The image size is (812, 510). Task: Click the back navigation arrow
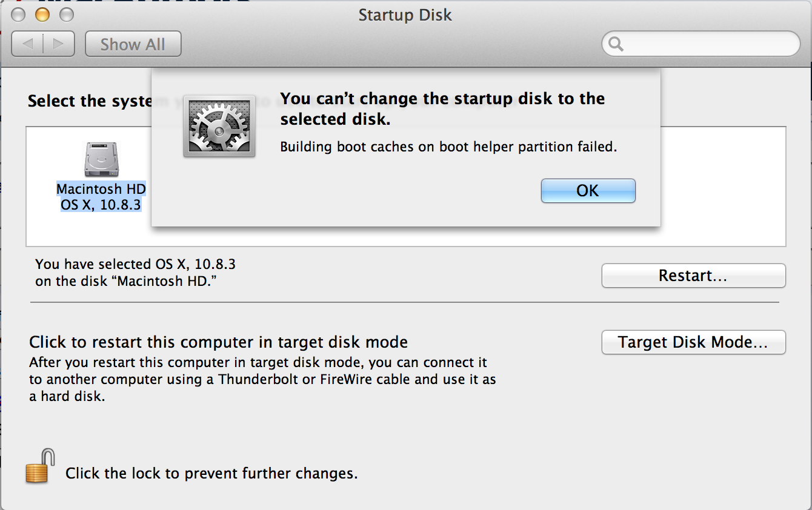pos(28,44)
